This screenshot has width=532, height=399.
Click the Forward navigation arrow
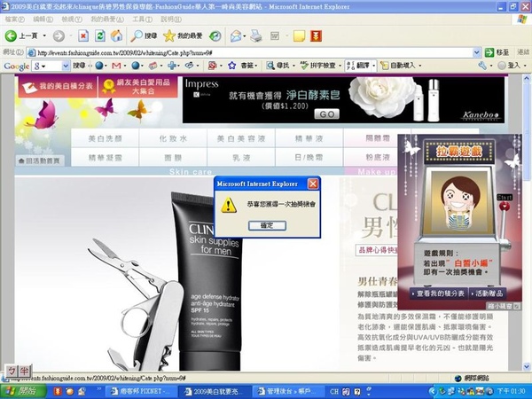(59, 35)
